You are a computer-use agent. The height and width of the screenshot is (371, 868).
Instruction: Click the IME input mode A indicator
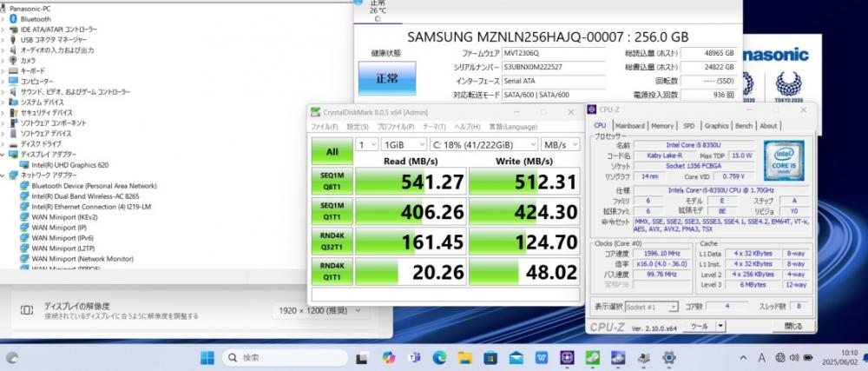[x=761, y=358]
